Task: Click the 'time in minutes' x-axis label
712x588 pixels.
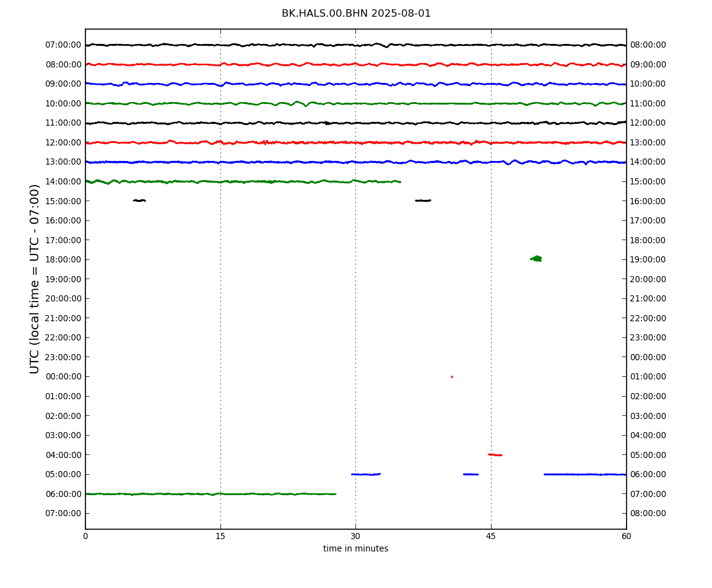Action: [x=355, y=548]
